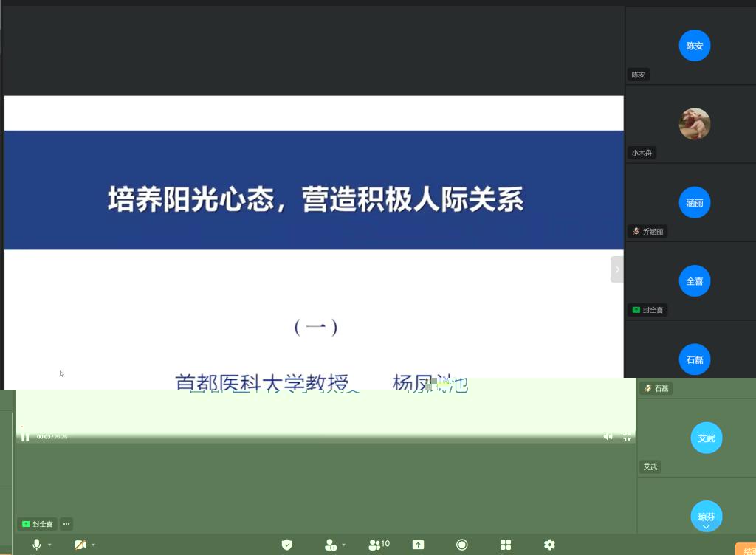Select the 小木舟 photo avatar
The width and height of the screenshot is (756, 555).
pyautogui.click(x=694, y=124)
